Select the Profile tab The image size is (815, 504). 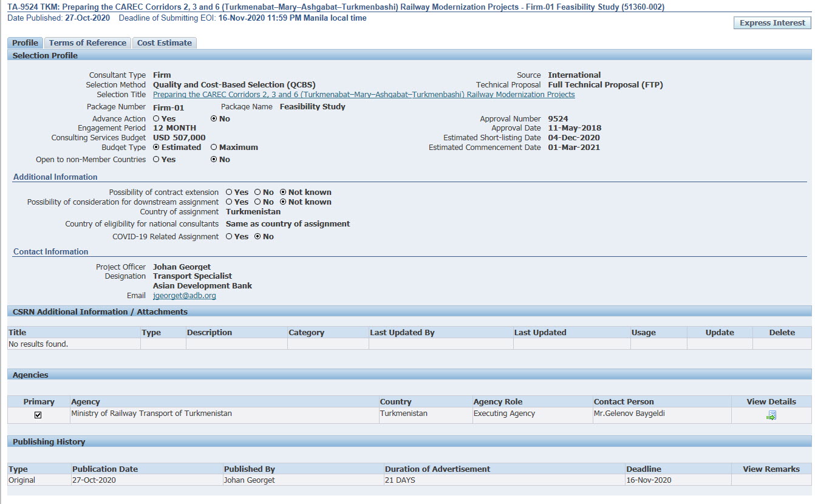25,43
